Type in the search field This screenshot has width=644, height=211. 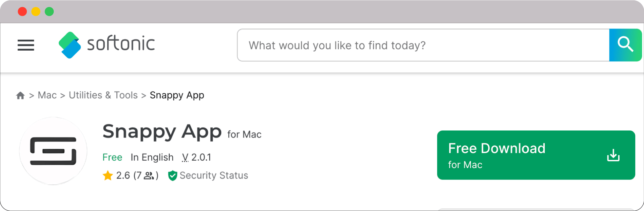423,45
